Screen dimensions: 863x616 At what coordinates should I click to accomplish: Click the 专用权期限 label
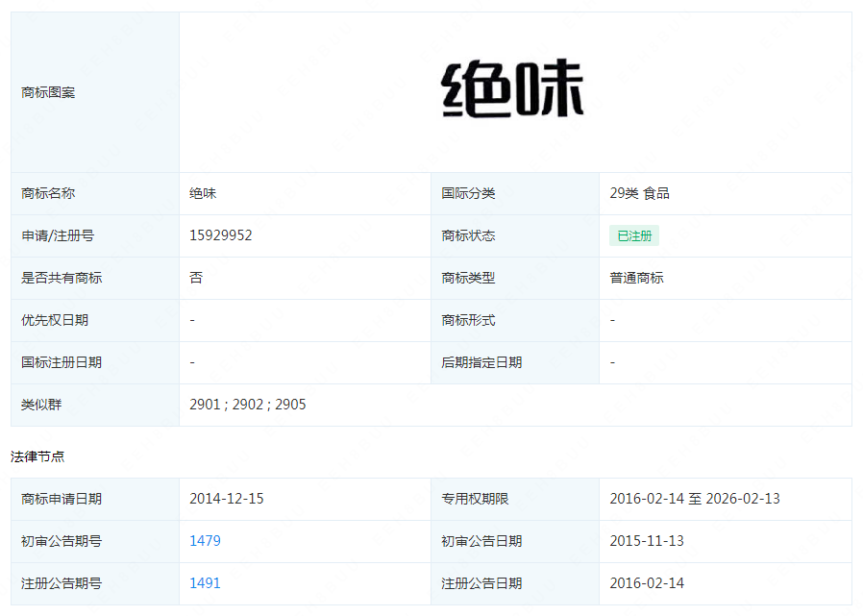(x=475, y=499)
